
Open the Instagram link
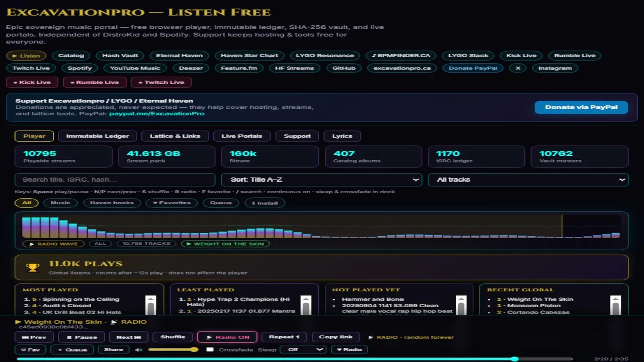[x=555, y=68]
